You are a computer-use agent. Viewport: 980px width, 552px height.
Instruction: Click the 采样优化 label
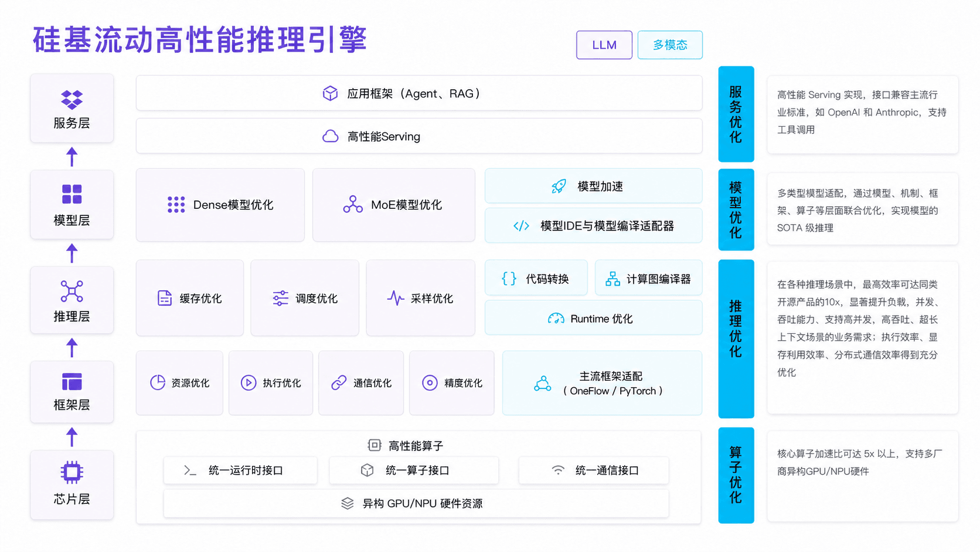[432, 299]
